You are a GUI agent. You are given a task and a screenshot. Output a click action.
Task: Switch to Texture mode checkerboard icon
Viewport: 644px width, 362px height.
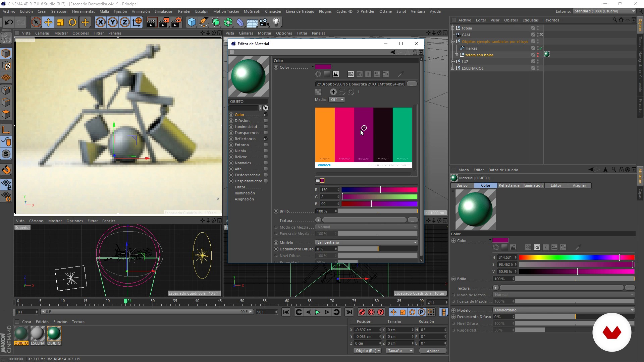pos(6,66)
